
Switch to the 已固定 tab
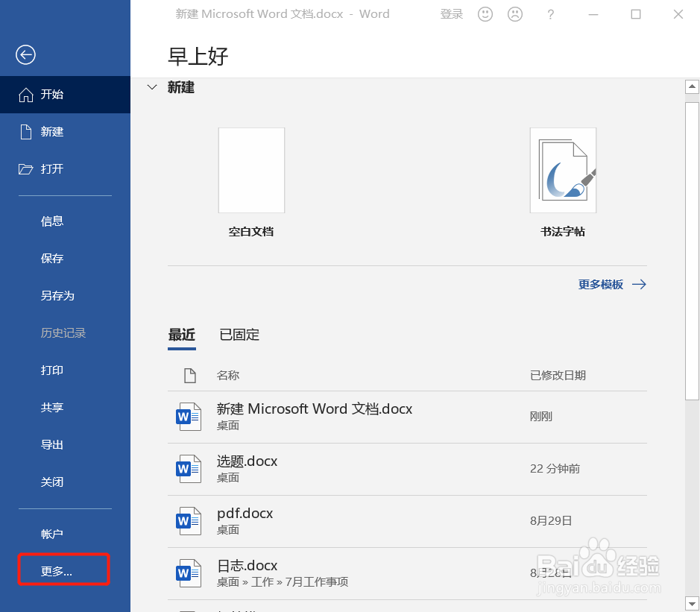239,335
